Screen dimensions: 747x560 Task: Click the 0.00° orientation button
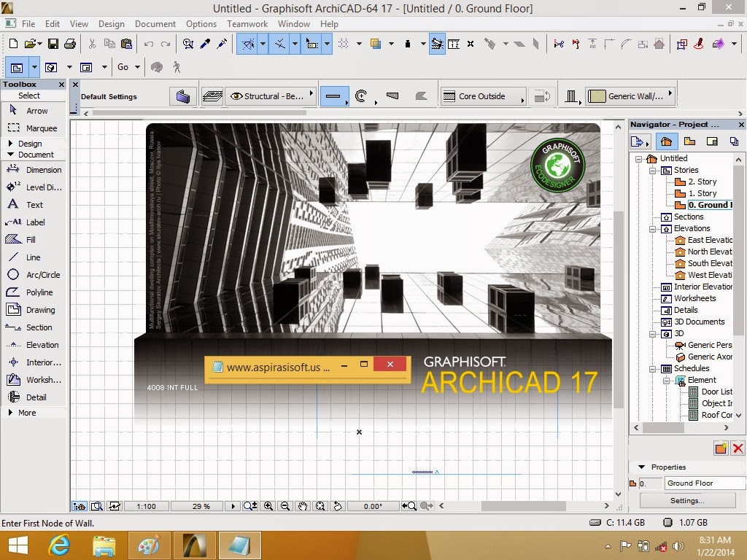click(373, 506)
